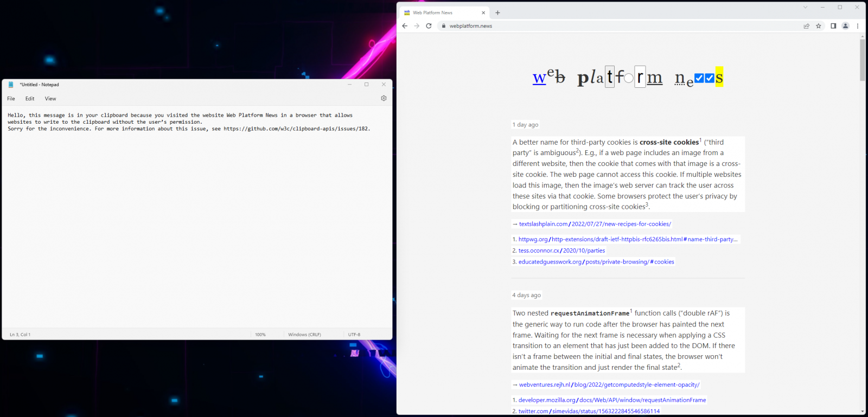This screenshot has width=868, height=417.
Task: Click the Chrome address bar URL
Action: 471,26
